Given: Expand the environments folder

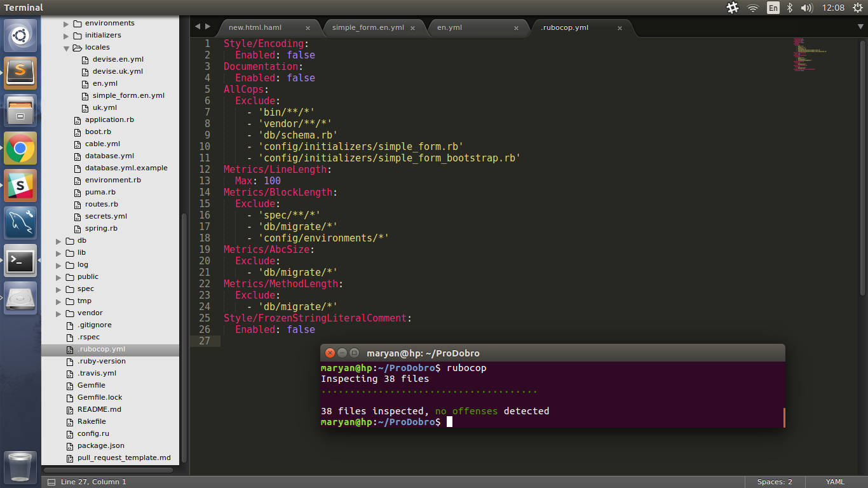Looking at the screenshot, I should pyautogui.click(x=66, y=24).
